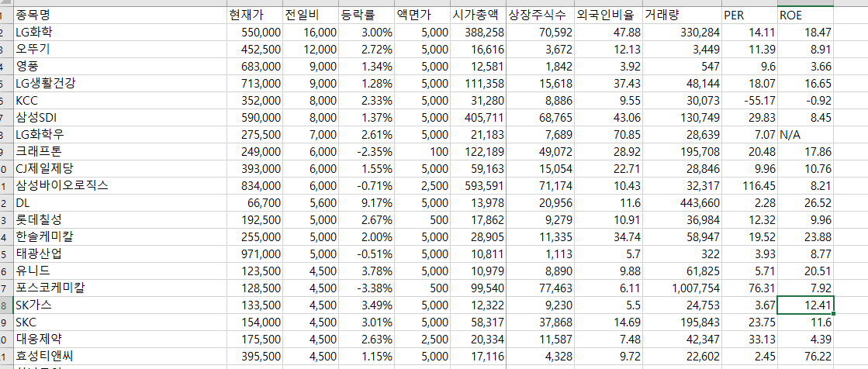The image size is (868, 369).
Task: Click the 영풍 name cell
Action: (119, 67)
